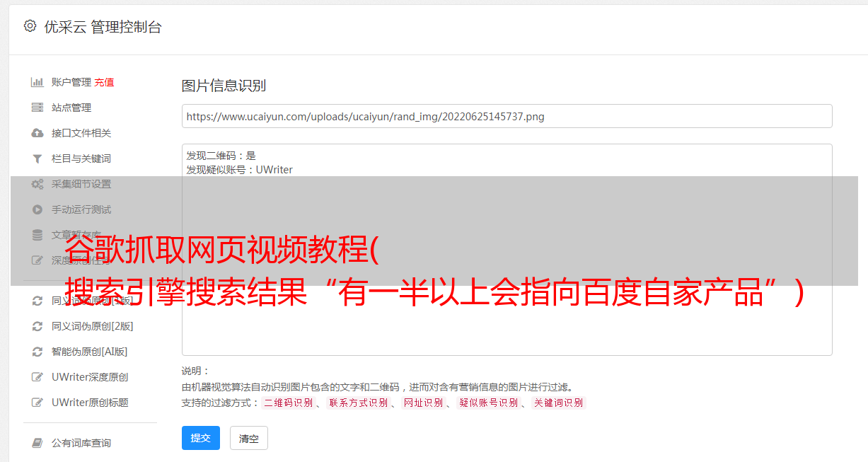Image resolution: width=868 pixels, height=462 pixels.
Task: Go to 同义词伪原创[2版] page
Action: click(x=93, y=326)
